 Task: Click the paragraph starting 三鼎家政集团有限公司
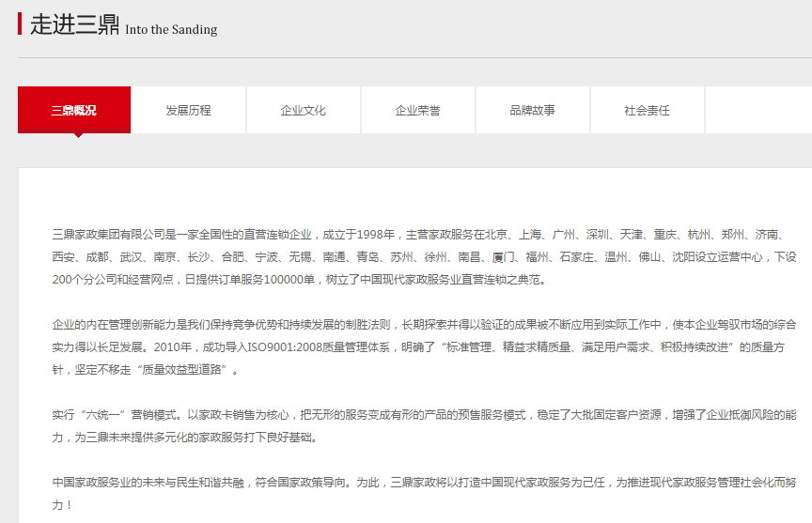[424, 257]
